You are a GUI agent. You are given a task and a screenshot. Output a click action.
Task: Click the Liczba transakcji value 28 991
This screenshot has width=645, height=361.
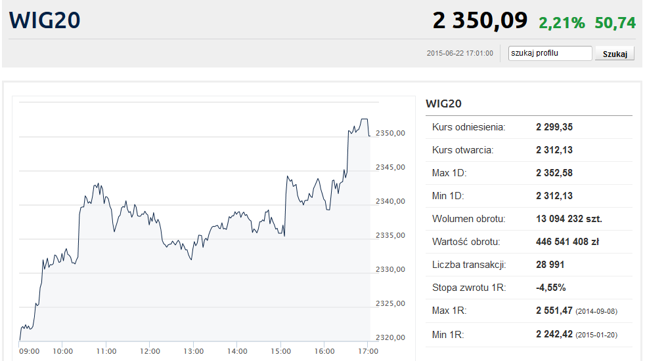[550, 265]
